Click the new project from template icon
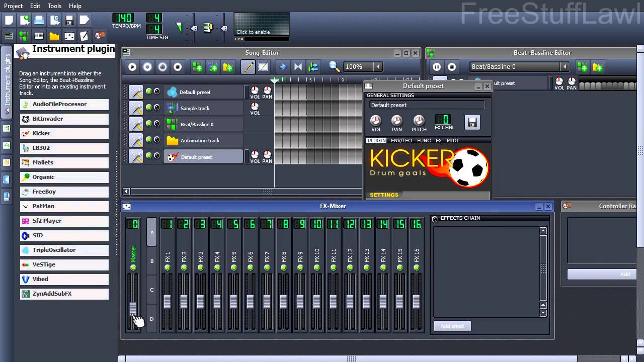Image resolution: width=644 pixels, height=362 pixels. pos(24,20)
